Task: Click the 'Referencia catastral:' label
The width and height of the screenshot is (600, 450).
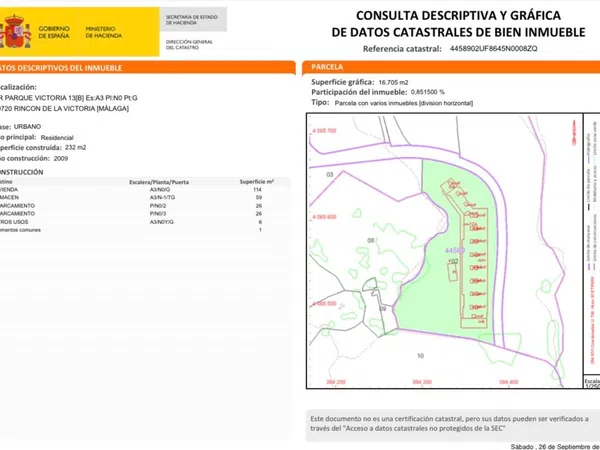Action: [402, 49]
